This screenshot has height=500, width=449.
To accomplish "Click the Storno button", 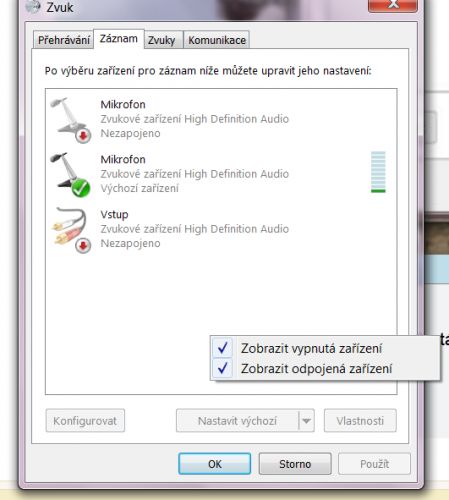I will [295, 464].
